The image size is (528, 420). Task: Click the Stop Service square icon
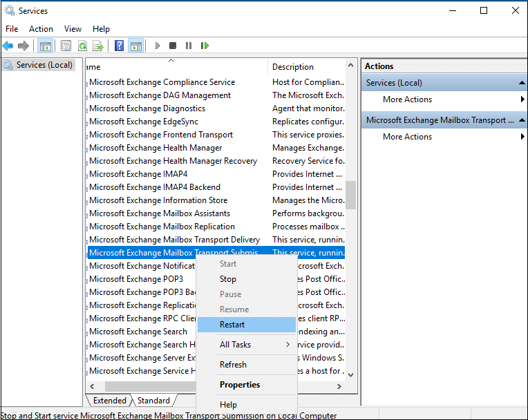(173, 46)
